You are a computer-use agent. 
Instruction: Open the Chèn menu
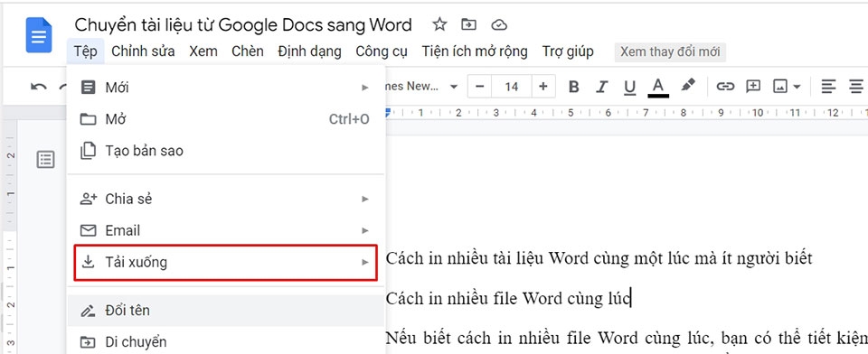tap(248, 51)
